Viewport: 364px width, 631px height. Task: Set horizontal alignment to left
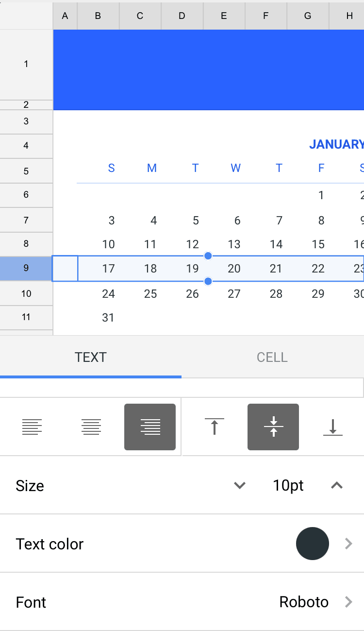point(32,427)
